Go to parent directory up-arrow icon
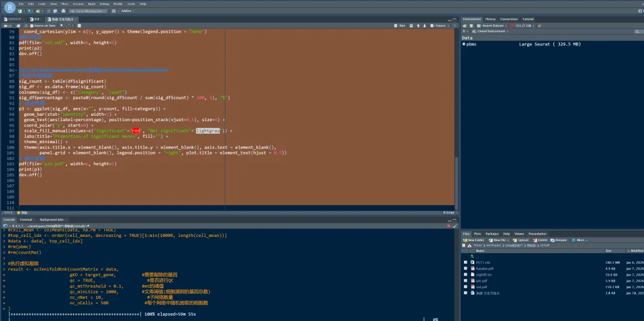Image resolution: width=644 pixels, height=321 pixels. coord(472,256)
